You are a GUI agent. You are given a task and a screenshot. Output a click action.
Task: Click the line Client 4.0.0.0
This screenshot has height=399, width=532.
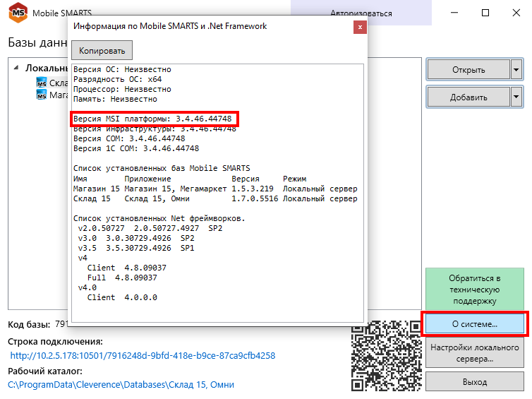[122, 297]
